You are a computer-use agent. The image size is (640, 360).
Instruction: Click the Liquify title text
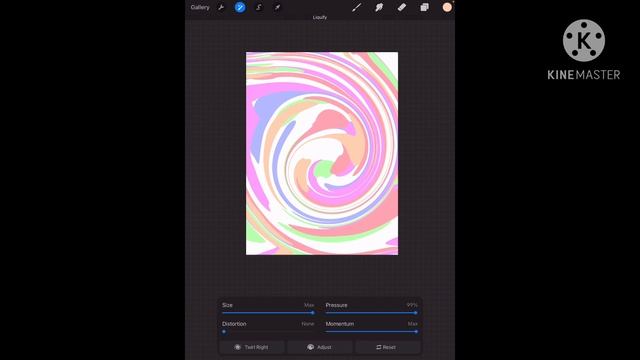320,18
